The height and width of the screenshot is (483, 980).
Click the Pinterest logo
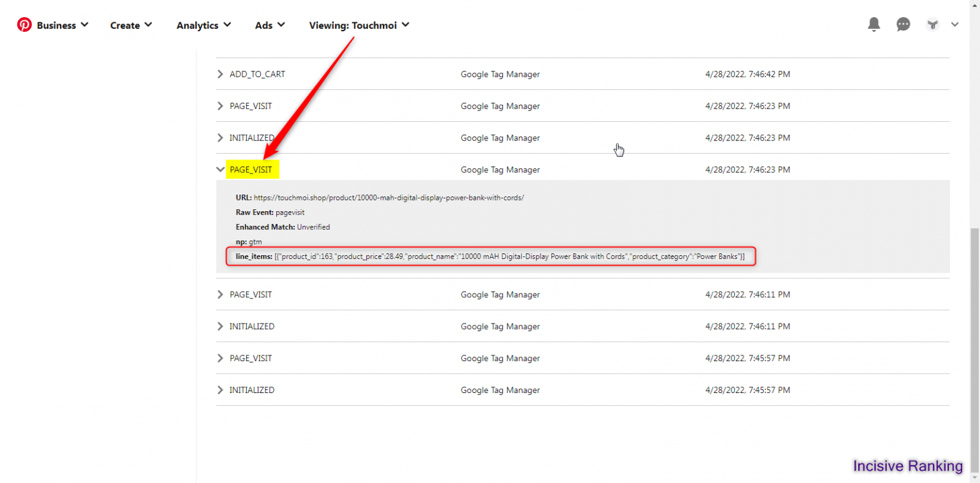click(24, 25)
